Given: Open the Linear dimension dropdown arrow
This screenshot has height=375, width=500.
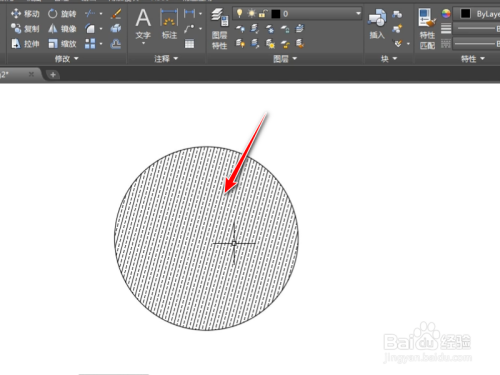Looking at the screenshot, I should tap(200, 14).
